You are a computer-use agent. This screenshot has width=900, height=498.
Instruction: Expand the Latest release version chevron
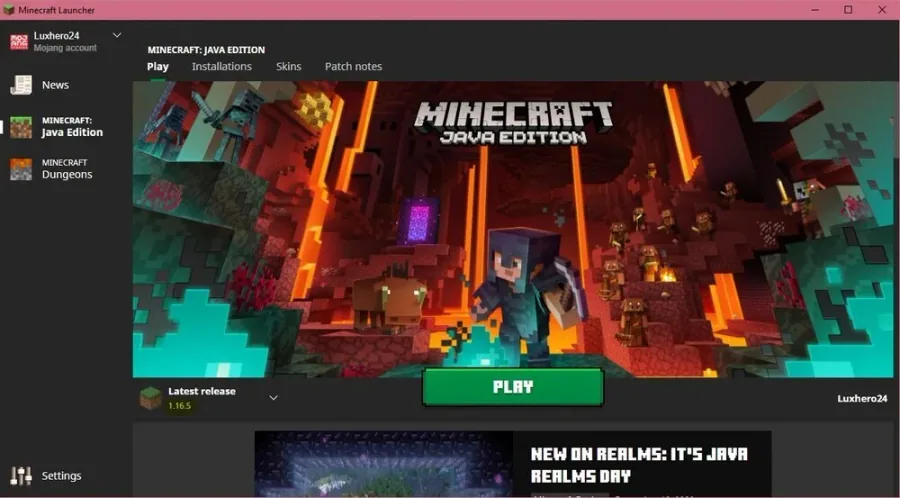pos(274,398)
